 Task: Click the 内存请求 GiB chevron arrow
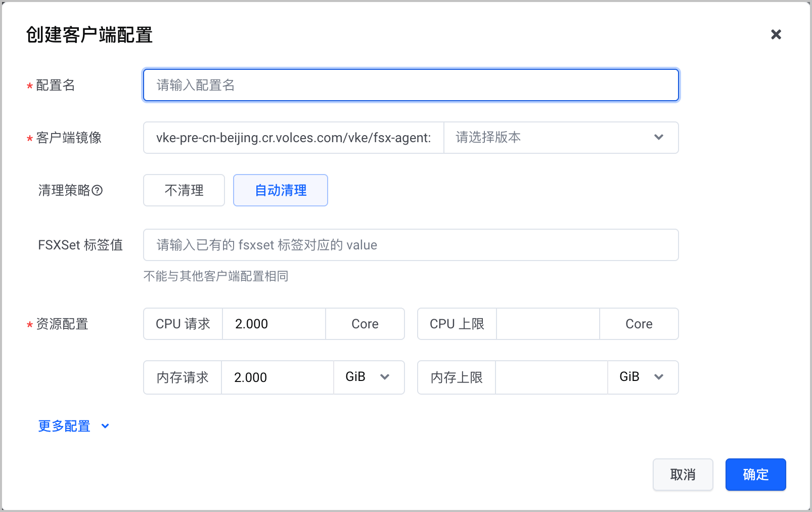click(x=385, y=377)
